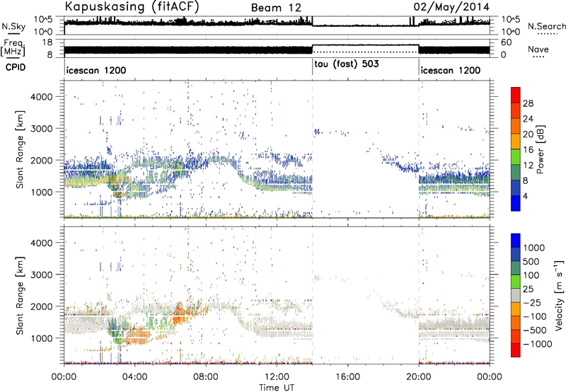566x392 pixels.
Task: Click Velocity colorbar segment between -100 and -500
Action: [x=516, y=323]
